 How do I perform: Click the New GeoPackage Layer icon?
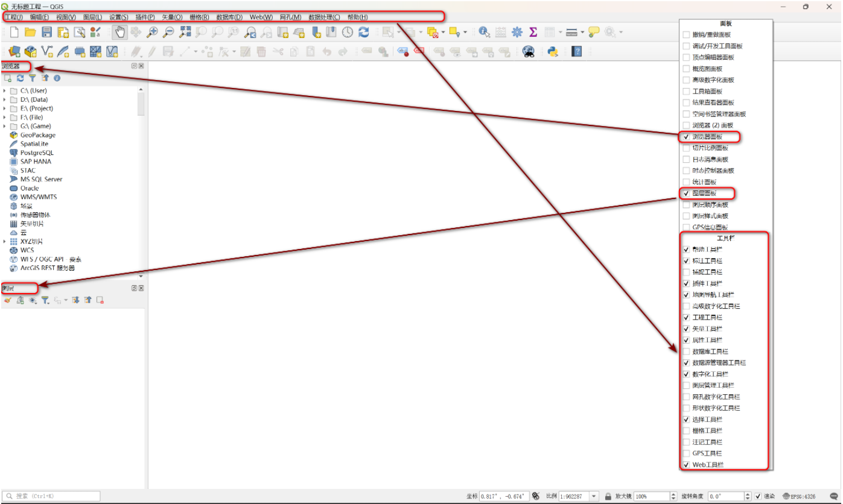(x=31, y=51)
